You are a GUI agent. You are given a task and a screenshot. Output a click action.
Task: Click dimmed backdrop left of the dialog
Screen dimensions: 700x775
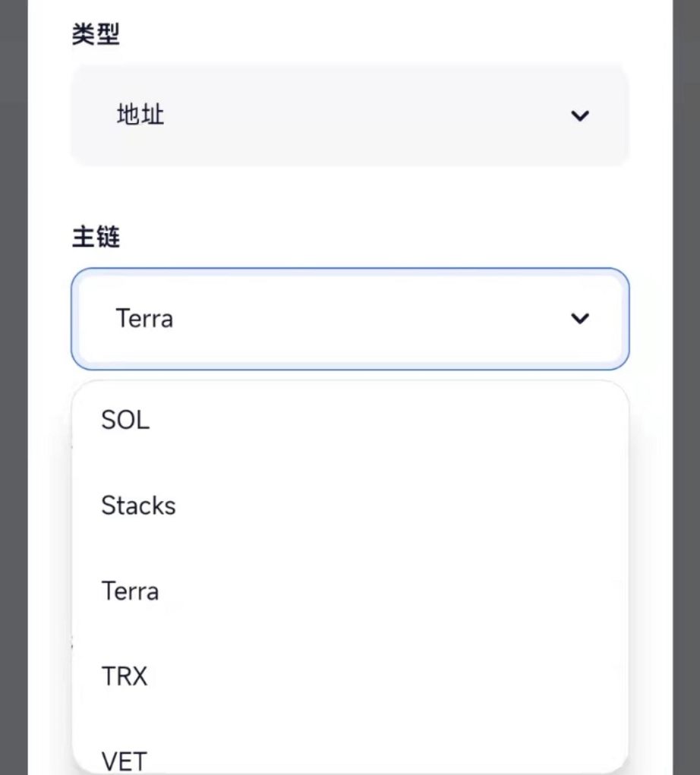[x=13, y=380]
